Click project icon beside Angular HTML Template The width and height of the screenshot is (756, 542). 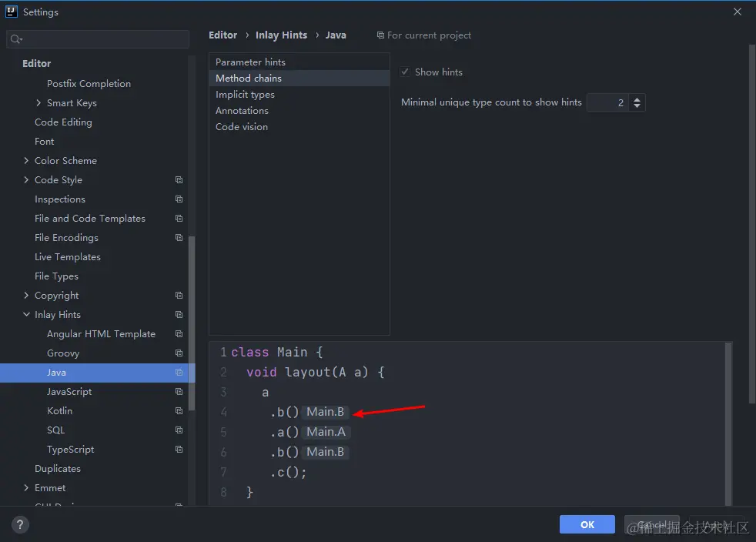click(179, 333)
